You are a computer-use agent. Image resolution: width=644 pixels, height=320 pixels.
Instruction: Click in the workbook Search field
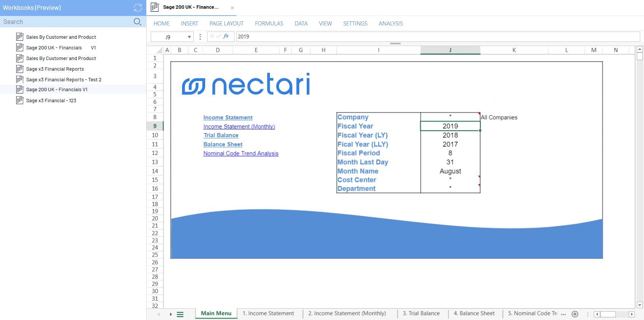point(67,22)
